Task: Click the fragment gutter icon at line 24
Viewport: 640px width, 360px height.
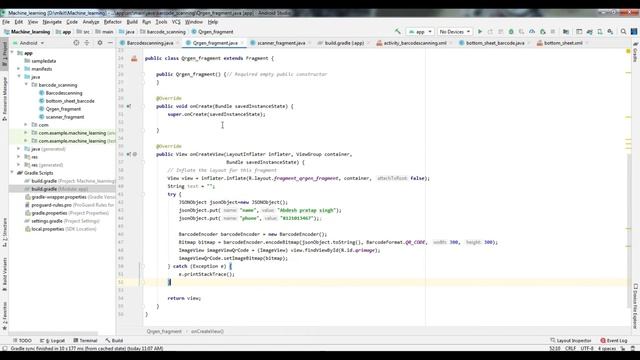Action: [x=134, y=58]
